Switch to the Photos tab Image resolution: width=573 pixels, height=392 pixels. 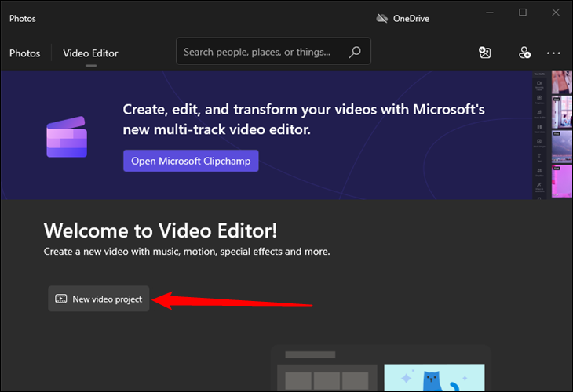tap(24, 53)
